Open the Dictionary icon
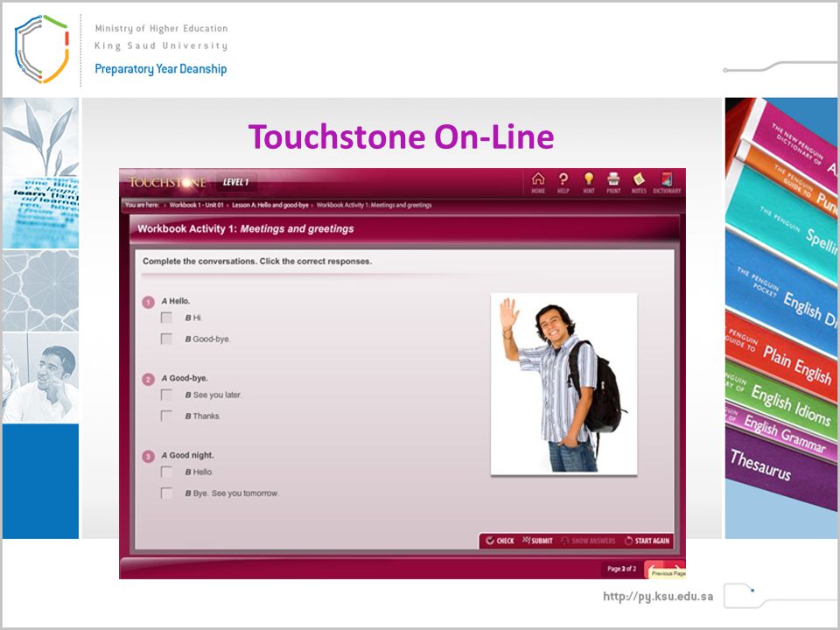 coord(667,183)
